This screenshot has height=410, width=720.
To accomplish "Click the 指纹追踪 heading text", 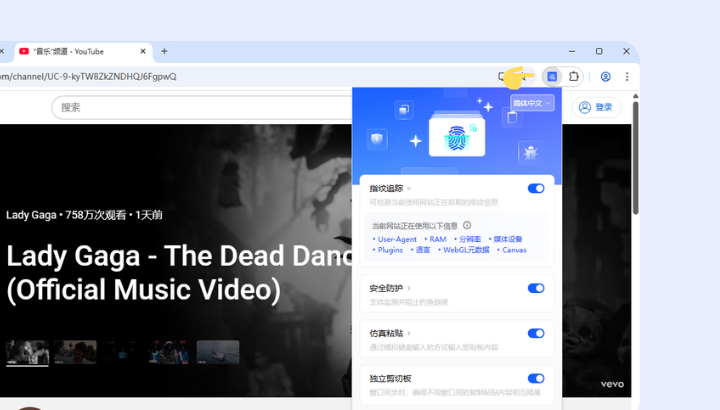I will [x=386, y=189].
